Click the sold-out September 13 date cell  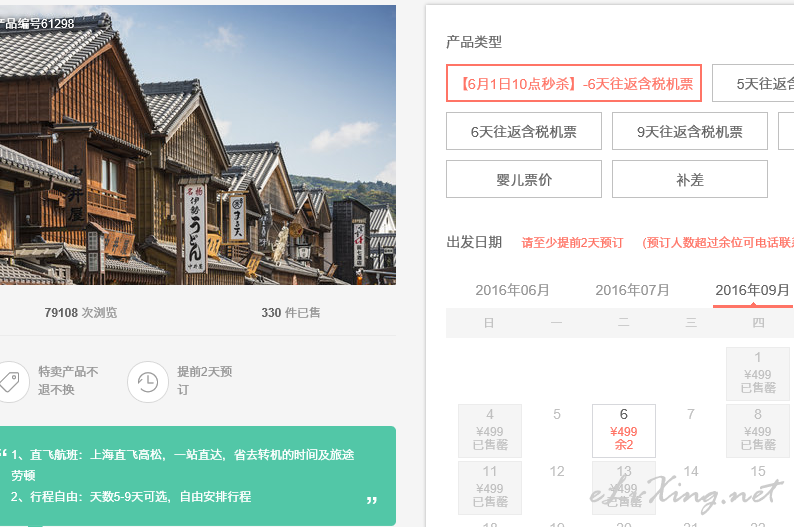(624, 488)
